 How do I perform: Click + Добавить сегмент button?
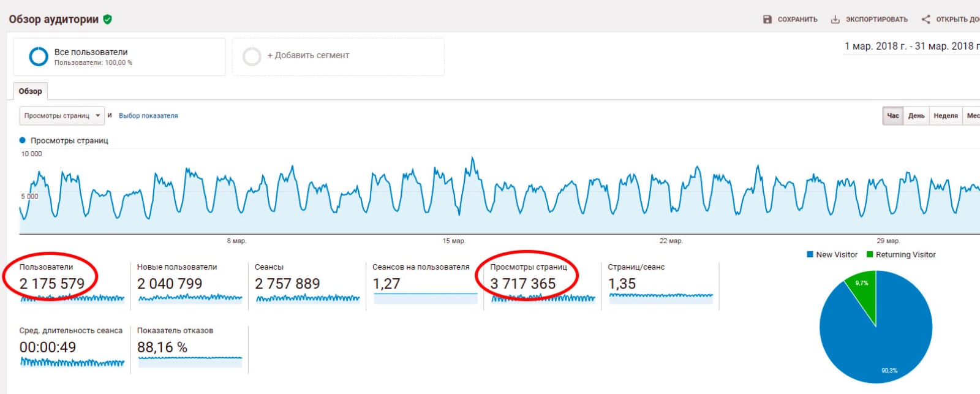(x=308, y=56)
